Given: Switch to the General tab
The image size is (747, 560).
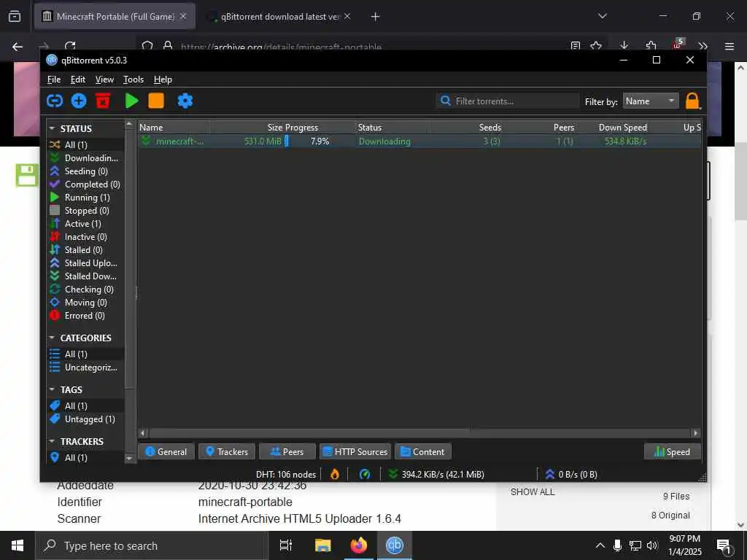Looking at the screenshot, I should 166,451.
